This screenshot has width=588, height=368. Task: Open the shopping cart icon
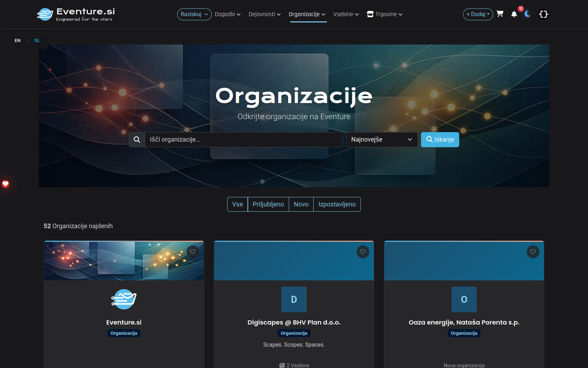(x=500, y=14)
